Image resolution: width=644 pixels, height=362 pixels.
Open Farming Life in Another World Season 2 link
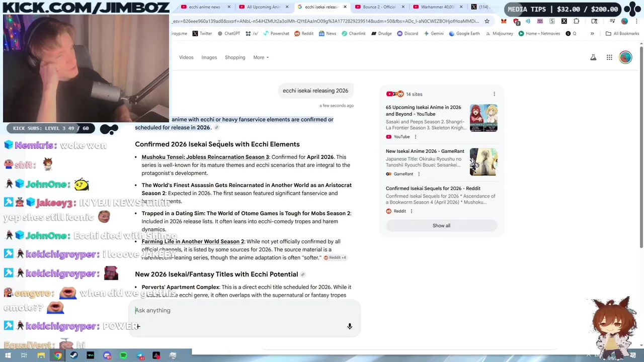click(193, 242)
